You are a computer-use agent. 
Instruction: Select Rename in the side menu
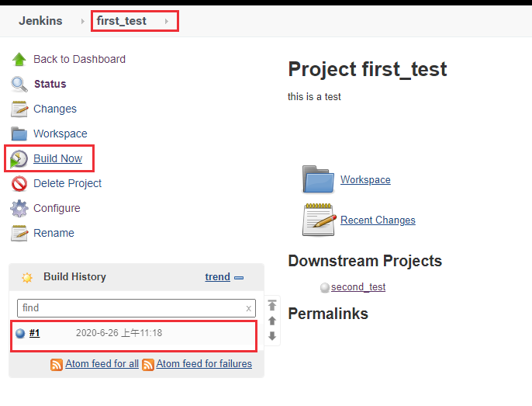tap(54, 233)
